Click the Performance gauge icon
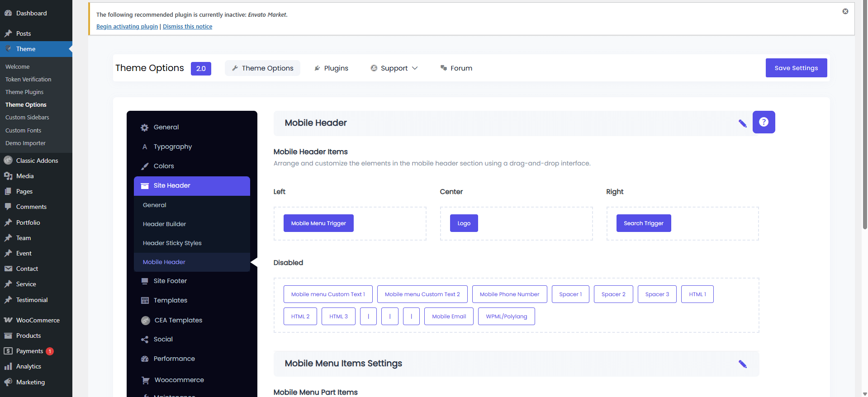 click(x=145, y=359)
